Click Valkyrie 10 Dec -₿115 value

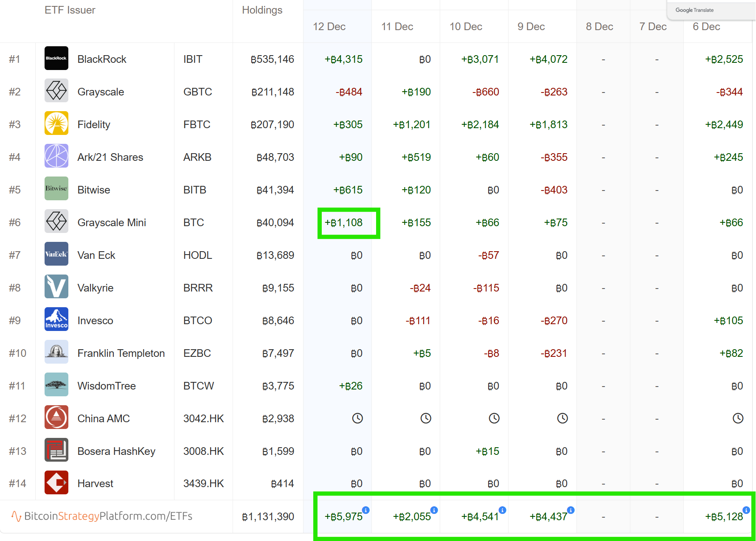click(x=486, y=288)
